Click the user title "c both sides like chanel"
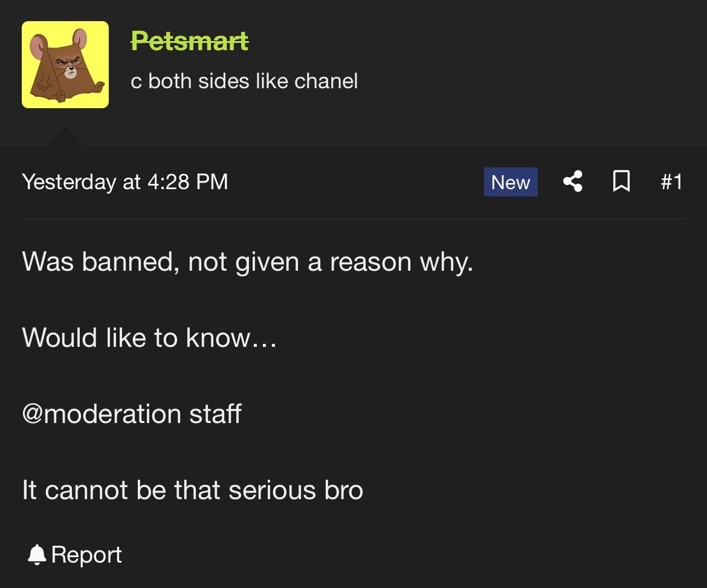Image resolution: width=707 pixels, height=588 pixels. coord(244,81)
